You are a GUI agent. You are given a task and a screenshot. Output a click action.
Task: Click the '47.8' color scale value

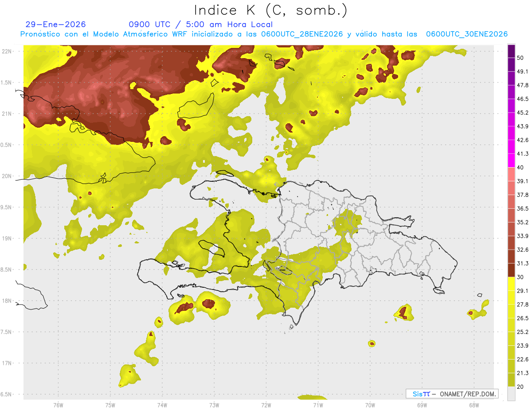[522, 85]
